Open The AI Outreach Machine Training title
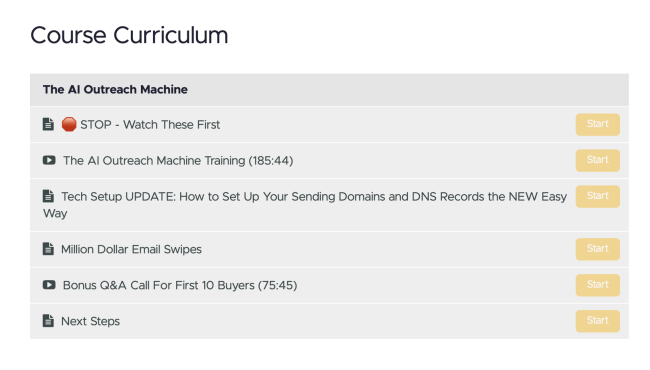 click(178, 161)
